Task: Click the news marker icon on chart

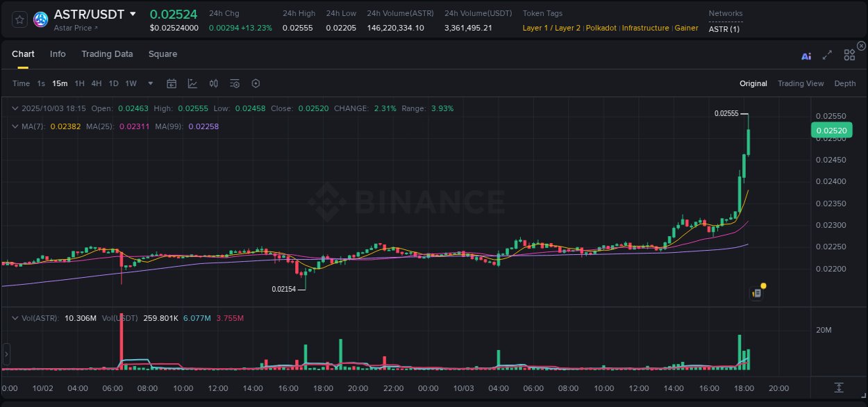Action: (757, 293)
